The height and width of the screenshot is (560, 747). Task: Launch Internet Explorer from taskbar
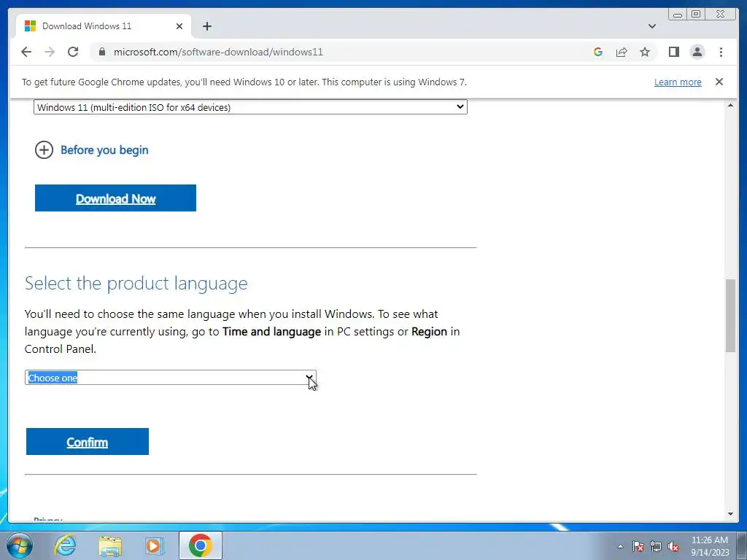point(65,545)
